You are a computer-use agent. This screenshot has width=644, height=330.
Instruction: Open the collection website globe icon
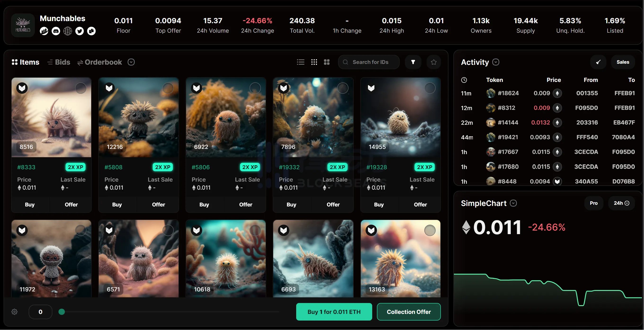point(67,31)
